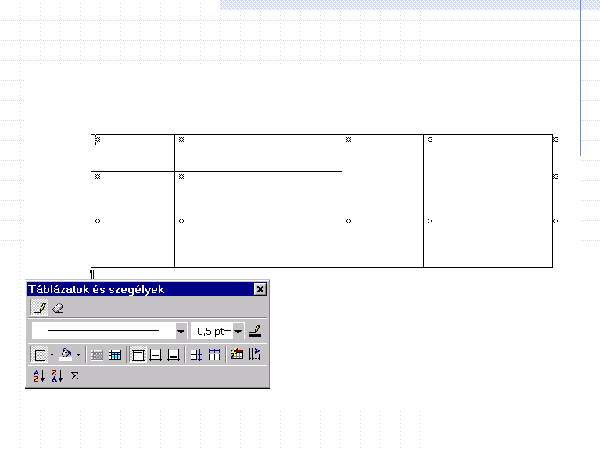Toggle the Center Vertically cell alignment
This screenshot has height=450, width=600.
pos(156,354)
